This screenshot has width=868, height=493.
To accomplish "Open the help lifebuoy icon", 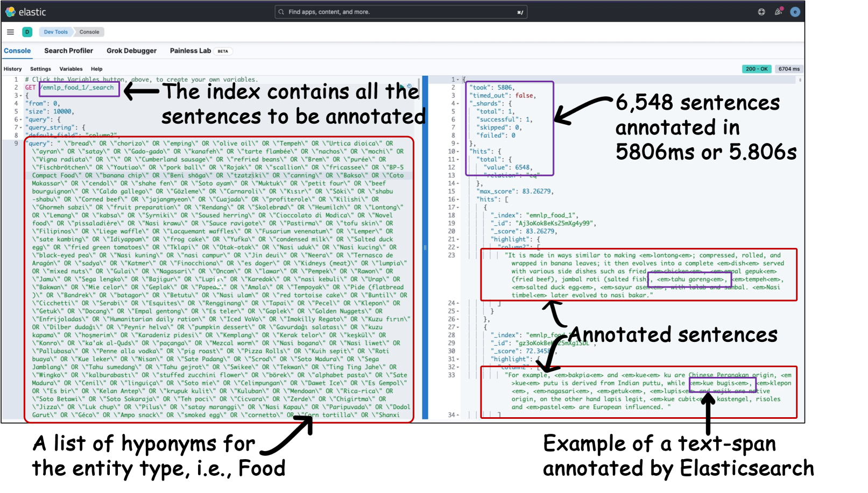I will 761,12.
